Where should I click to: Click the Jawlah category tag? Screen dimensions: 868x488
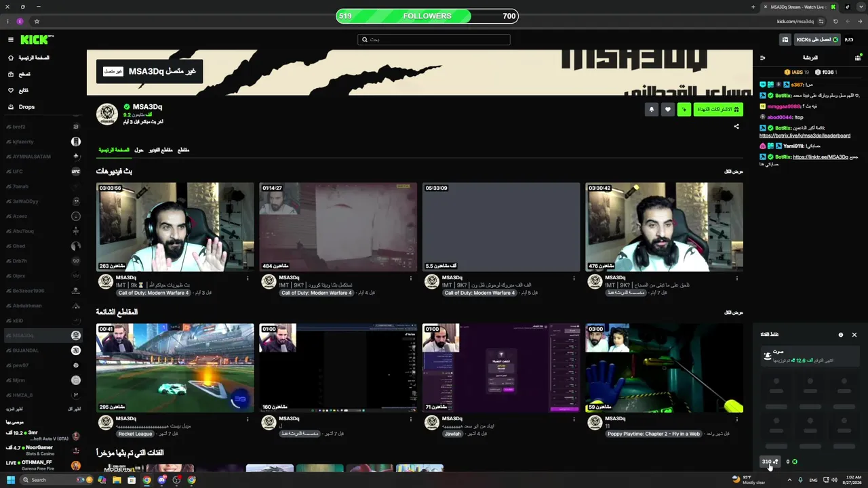point(452,434)
